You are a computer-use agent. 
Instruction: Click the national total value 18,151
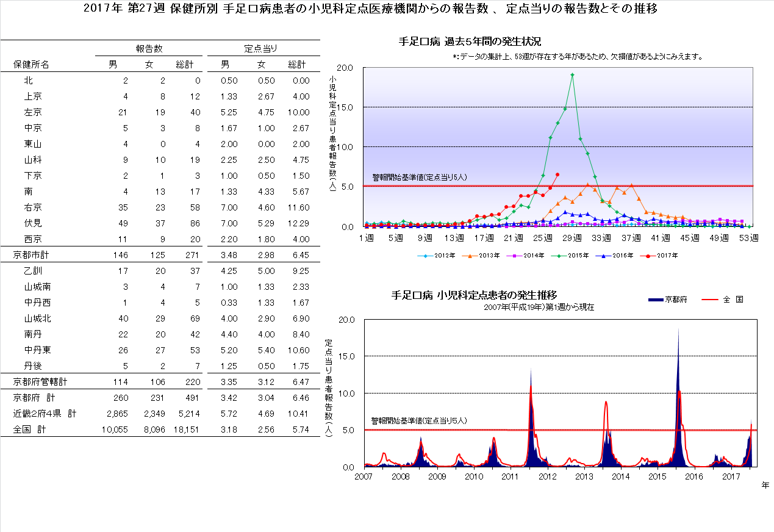point(187,430)
